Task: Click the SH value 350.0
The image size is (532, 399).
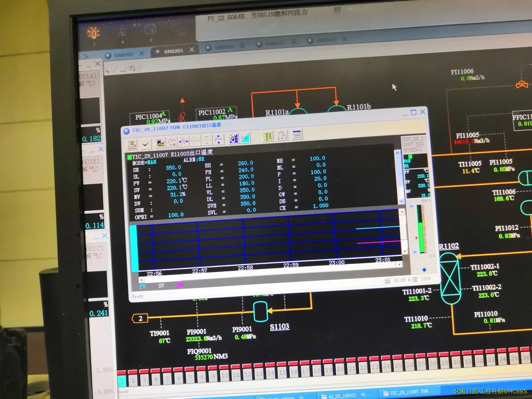Action: (173, 168)
